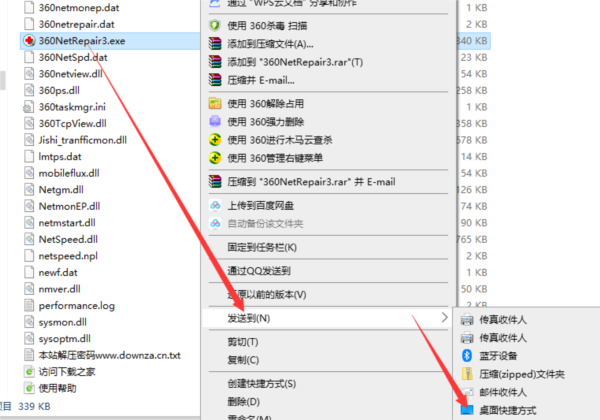Select file name 360ps.dll
The width and height of the screenshot is (600, 420).
pyautogui.click(x=59, y=90)
